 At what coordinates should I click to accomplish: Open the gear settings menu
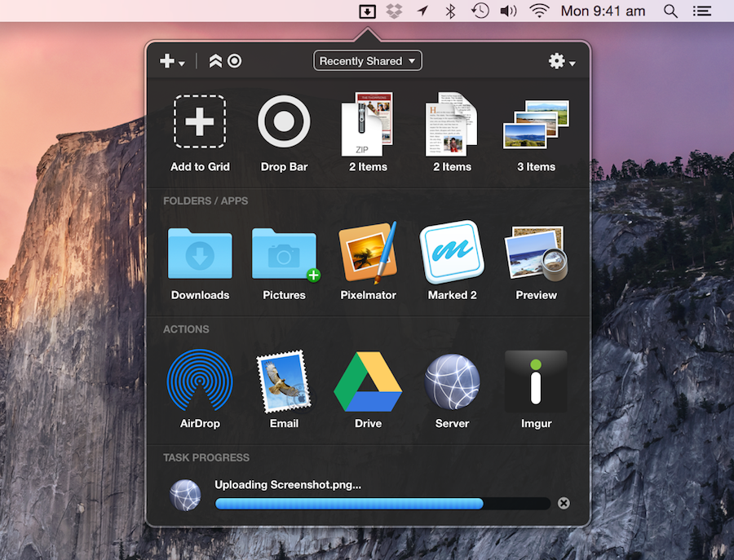[x=562, y=61]
